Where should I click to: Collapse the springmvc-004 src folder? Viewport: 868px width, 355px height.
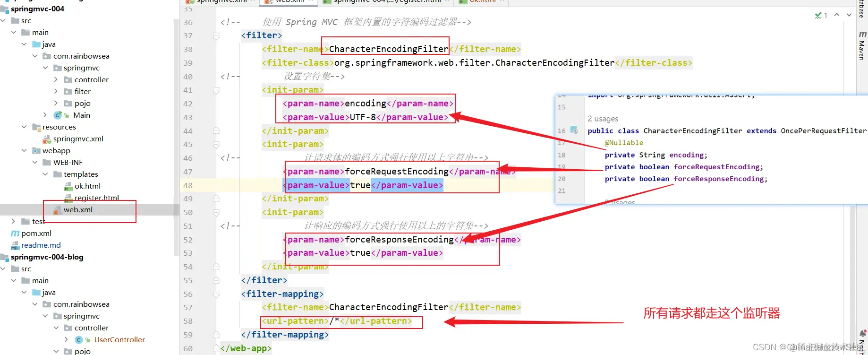click(x=3, y=20)
